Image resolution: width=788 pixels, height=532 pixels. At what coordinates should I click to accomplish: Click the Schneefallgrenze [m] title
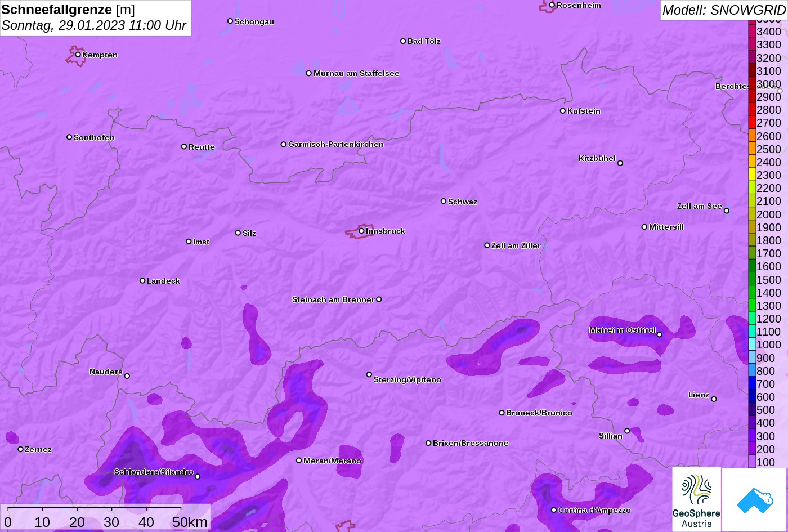pos(68,10)
